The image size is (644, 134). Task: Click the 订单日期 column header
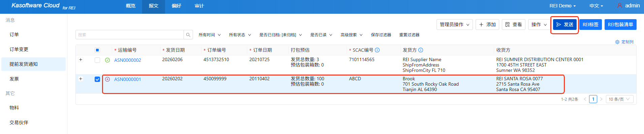[x=262, y=50]
